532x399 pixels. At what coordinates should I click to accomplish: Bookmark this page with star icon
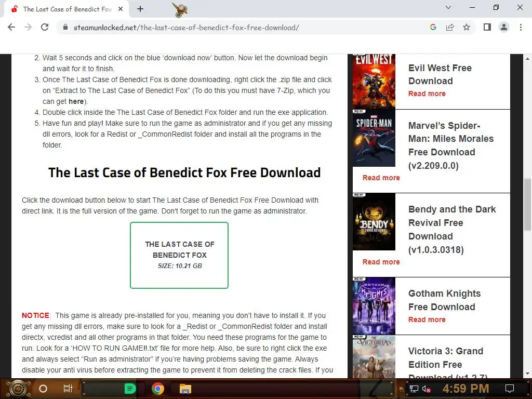click(467, 27)
